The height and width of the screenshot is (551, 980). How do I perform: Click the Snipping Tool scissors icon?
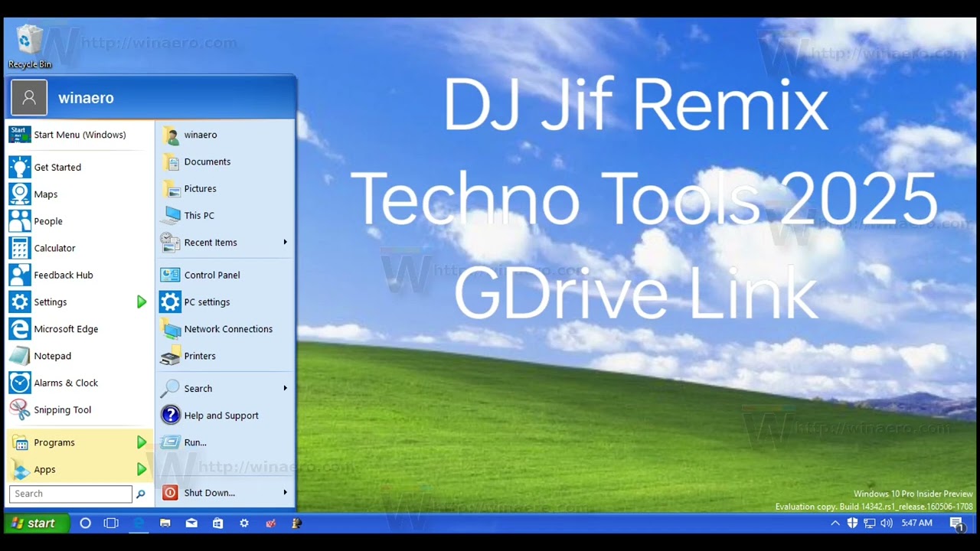tap(20, 409)
